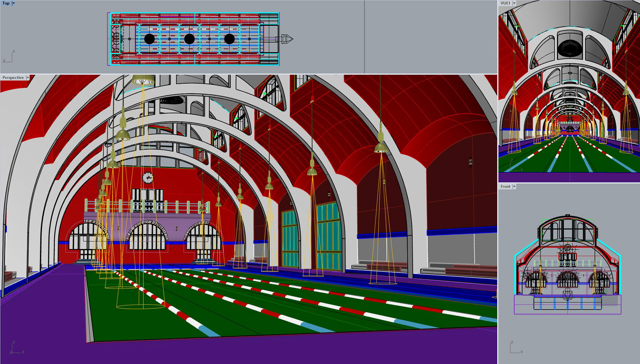Click the wall clock in Perspective view

point(148,178)
